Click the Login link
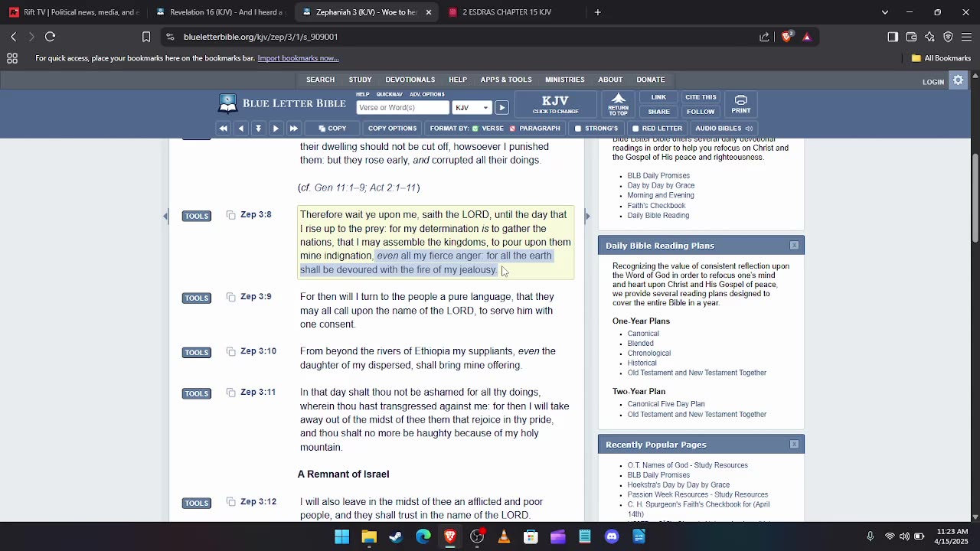This screenshot has width=980, height=551. tap(933, 82)
